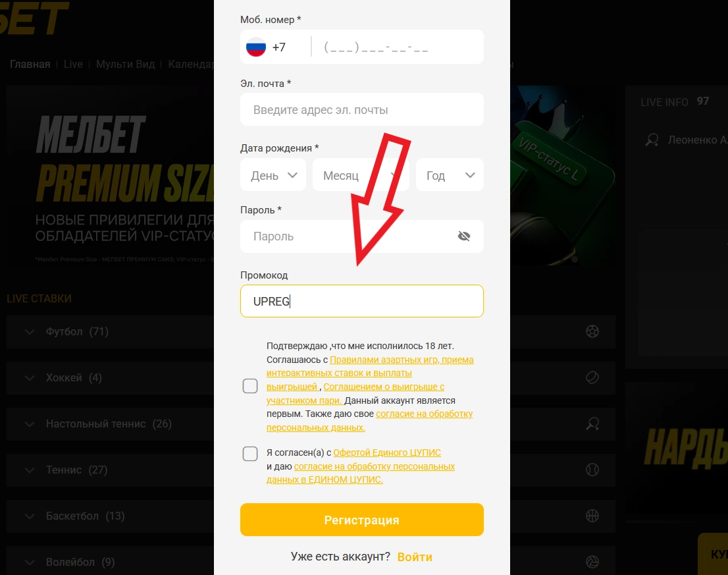Expand the Футбол live bets section
Viewport: 728px width, 575px height.
30,332
